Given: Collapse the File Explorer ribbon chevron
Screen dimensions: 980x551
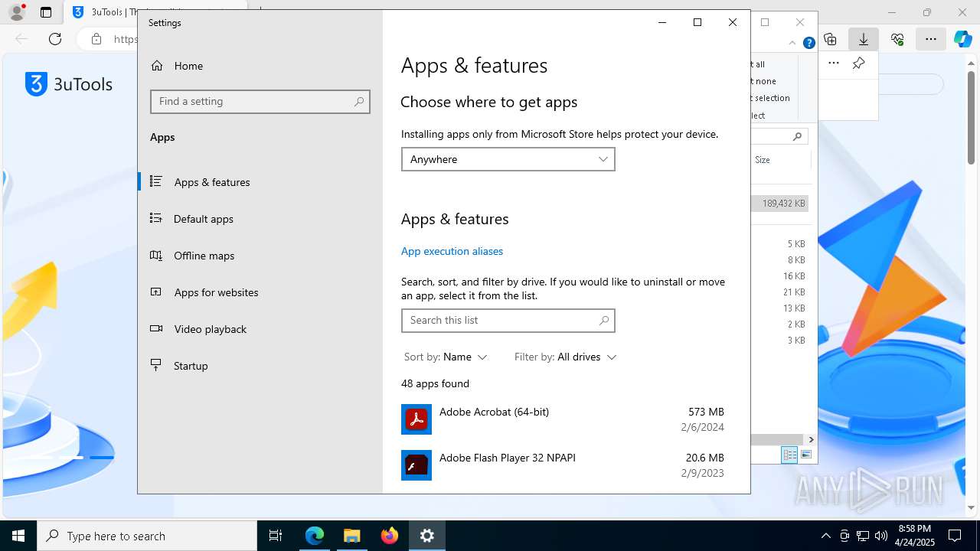Looking at the screenshot, I should click(x=792, y=43).
